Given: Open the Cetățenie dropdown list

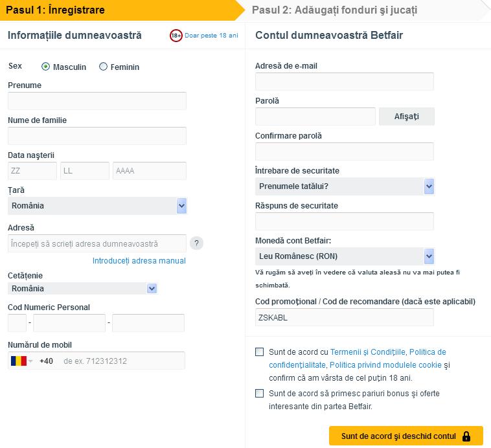Looking at the screenshot, I should click(82, 288).
